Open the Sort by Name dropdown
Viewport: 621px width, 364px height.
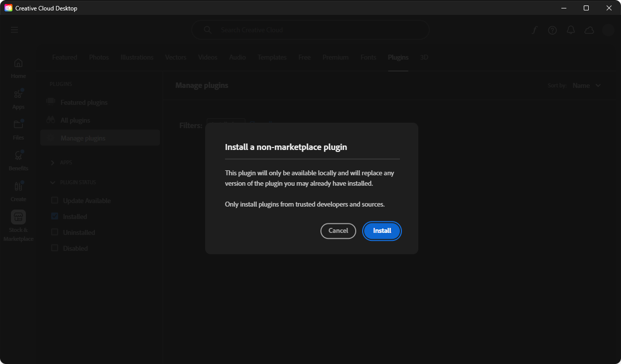click(x=586, y=85)
